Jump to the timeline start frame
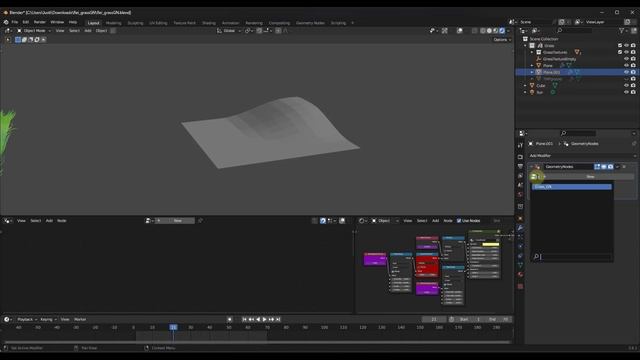This screenshot has width=640, height=360. (244, 320)
